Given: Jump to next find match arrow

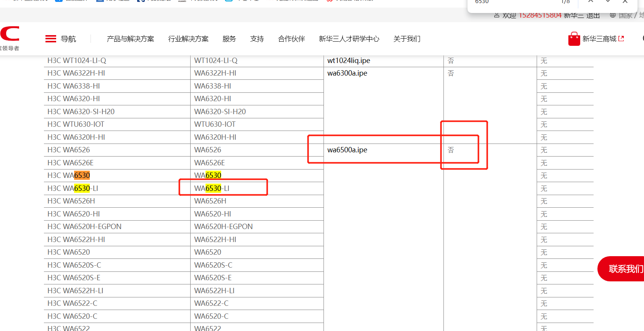Looking at the screenshot, I should [x=608, y=2].
